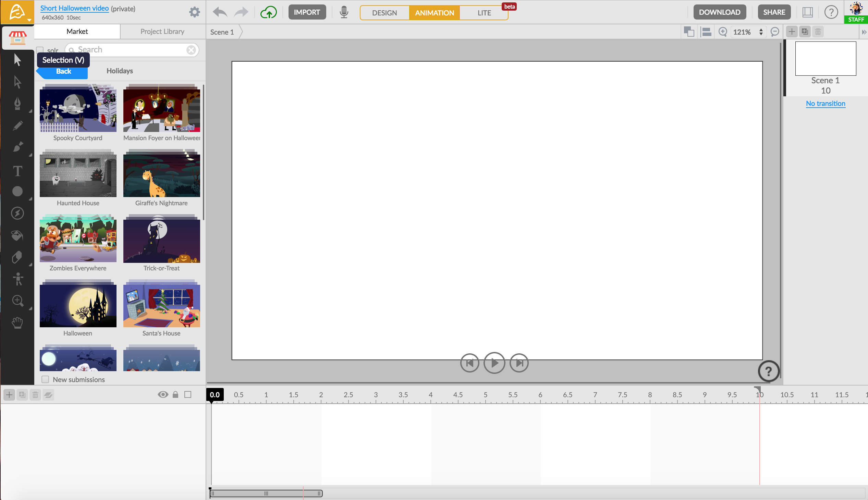Select the Text tool

[17, 171]
